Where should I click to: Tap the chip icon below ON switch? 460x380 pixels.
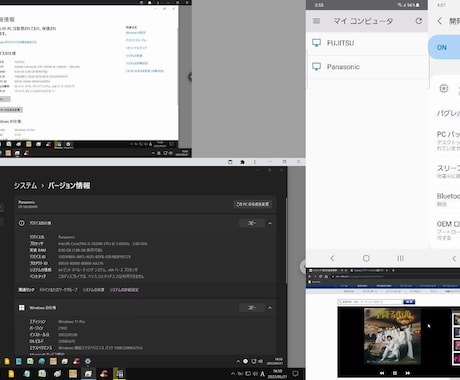pos(444,88)
